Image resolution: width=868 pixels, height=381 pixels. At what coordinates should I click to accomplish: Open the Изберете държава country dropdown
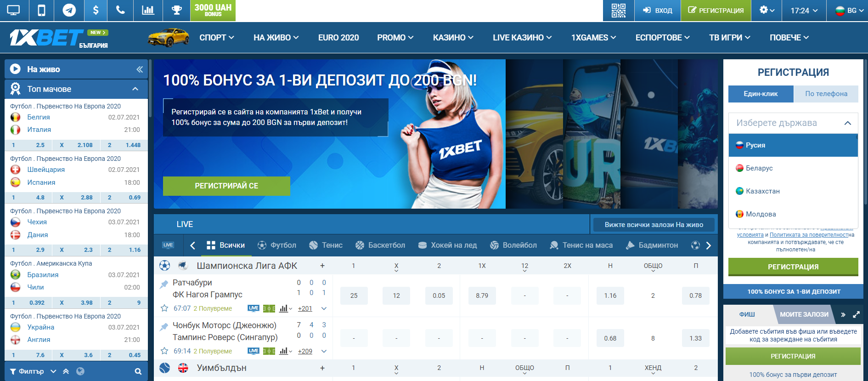point(793,123)
